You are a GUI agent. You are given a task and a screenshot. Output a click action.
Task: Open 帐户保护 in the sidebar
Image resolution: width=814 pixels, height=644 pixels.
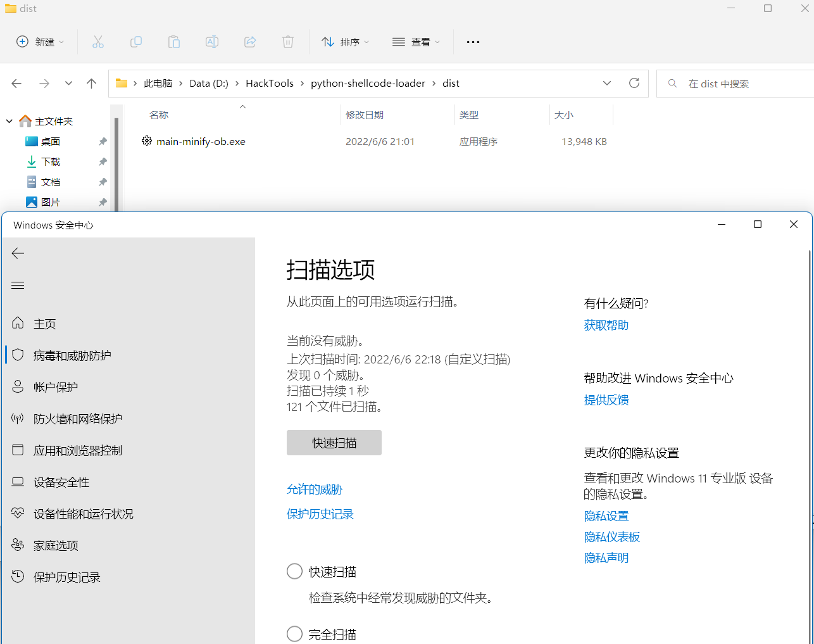point(128,387)
